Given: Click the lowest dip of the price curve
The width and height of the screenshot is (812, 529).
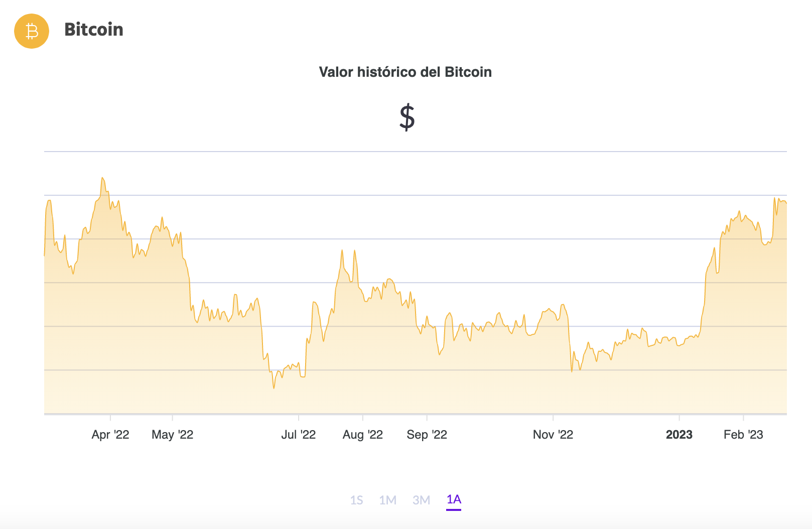Looking at the screenshot, I should pos(273,387).
